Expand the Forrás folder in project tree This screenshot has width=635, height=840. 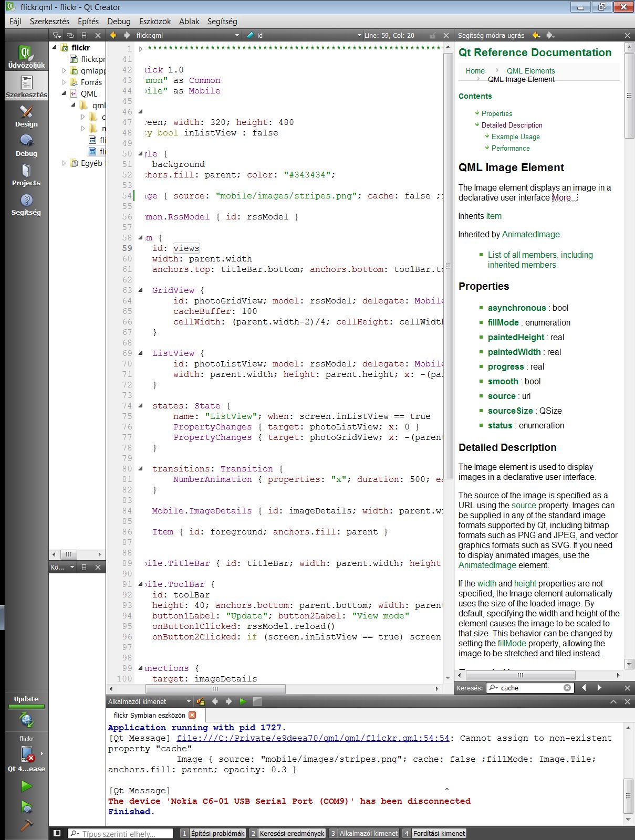(64, 82)
